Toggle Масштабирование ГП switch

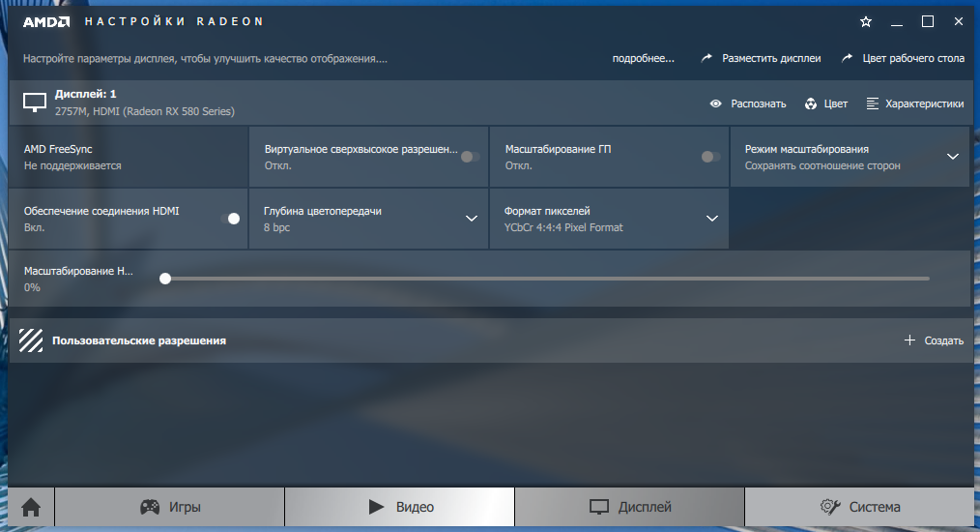point(710,157)
